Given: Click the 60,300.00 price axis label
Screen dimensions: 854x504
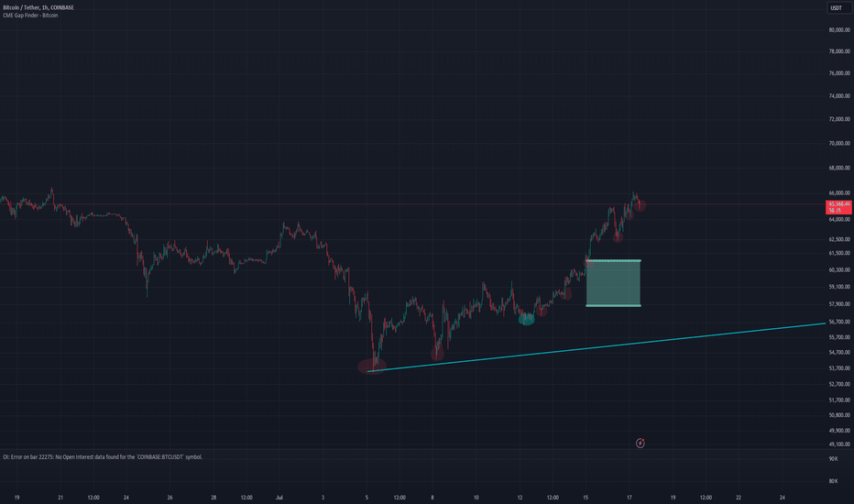Looking at the screenshot, I should pyautogui.click(x=839, y=269).
